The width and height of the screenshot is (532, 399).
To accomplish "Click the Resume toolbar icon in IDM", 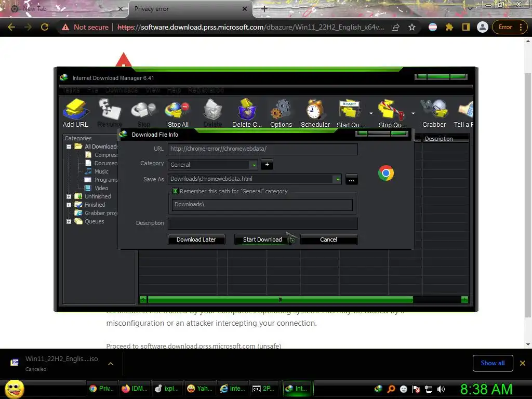I will 110,113.
